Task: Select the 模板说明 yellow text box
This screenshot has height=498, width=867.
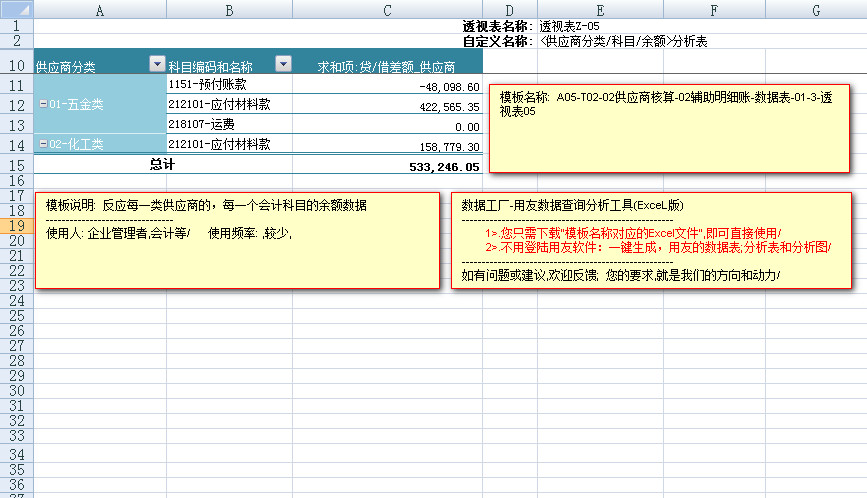Action: pos(237,240)
